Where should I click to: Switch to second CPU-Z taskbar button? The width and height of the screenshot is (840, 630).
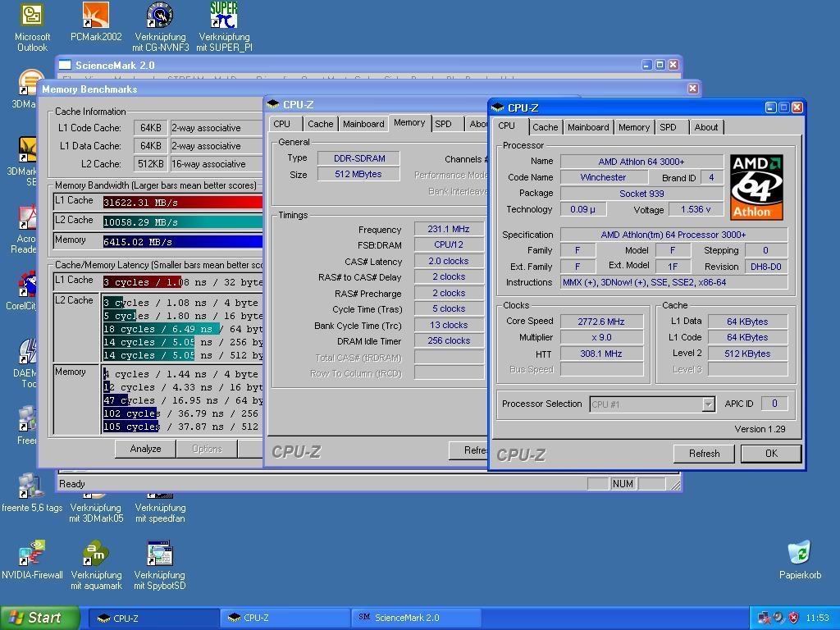pos(285,619)
